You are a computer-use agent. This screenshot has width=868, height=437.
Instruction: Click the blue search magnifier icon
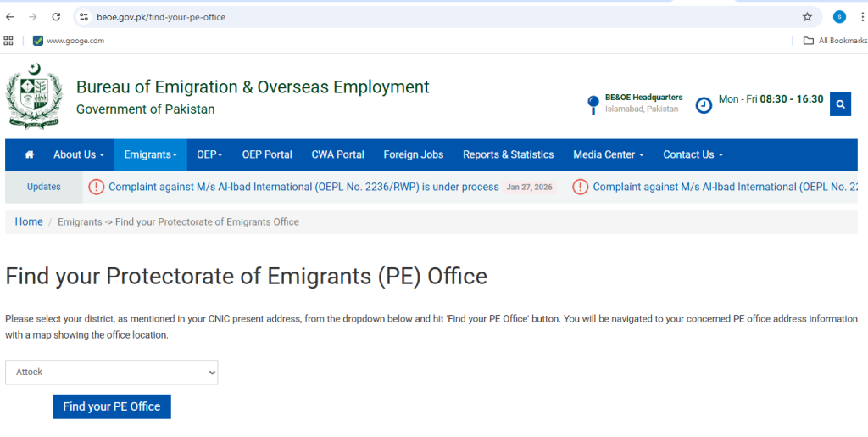[840, 104]
